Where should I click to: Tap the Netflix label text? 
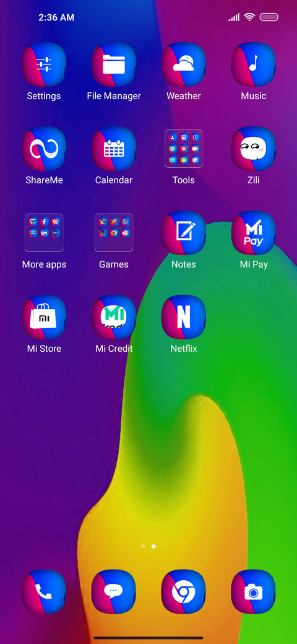tap(184, 349)
